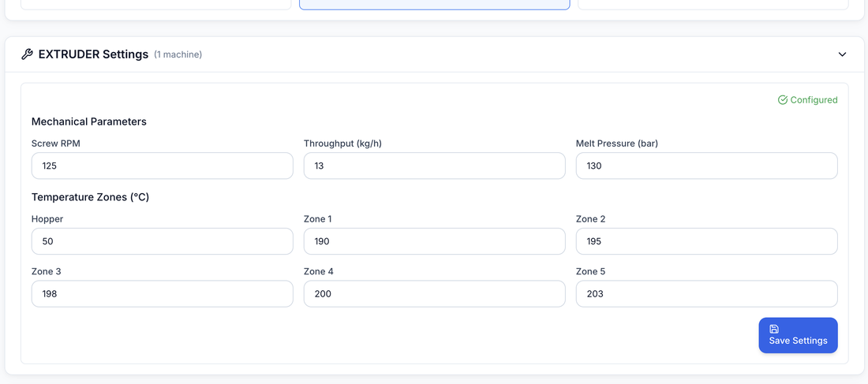Click the Hopper label
The image size is (868, 384).
pos(47,219)
